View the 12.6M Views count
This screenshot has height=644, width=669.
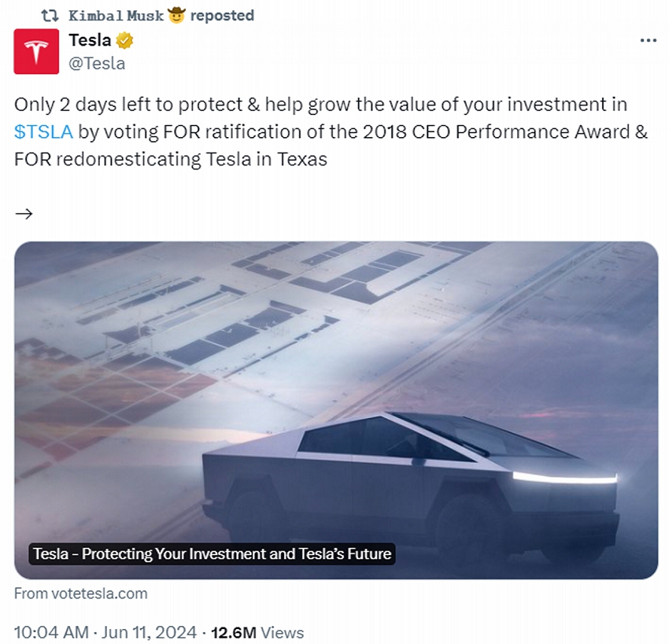coord(258,632)
